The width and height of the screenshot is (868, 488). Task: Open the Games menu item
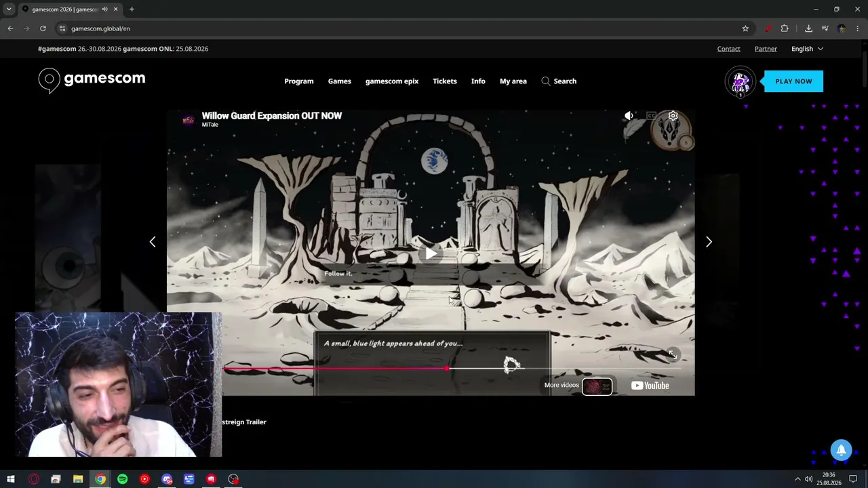(x=340, y=81)
